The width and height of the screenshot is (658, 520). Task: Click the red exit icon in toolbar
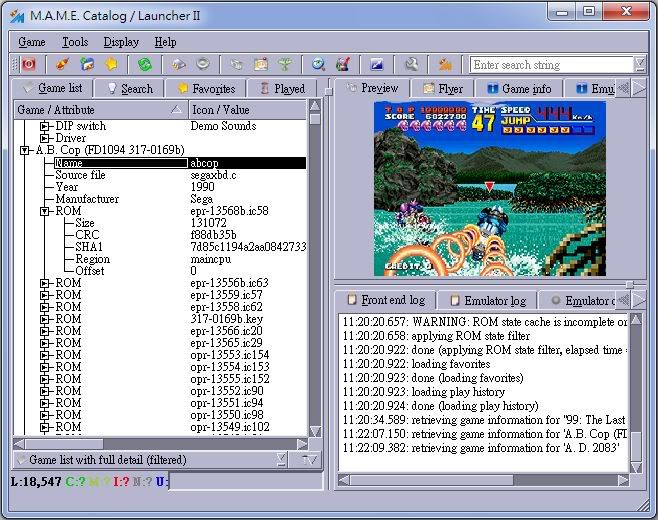pyautogui.click(x=29, y=65)
